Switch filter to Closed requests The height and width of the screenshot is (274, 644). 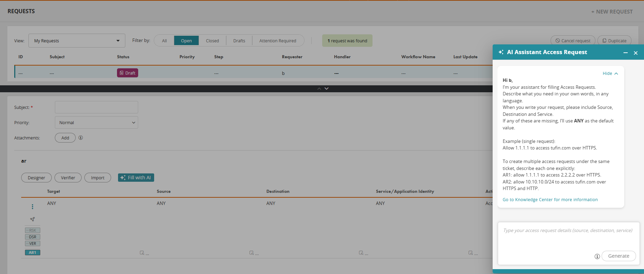212,41
